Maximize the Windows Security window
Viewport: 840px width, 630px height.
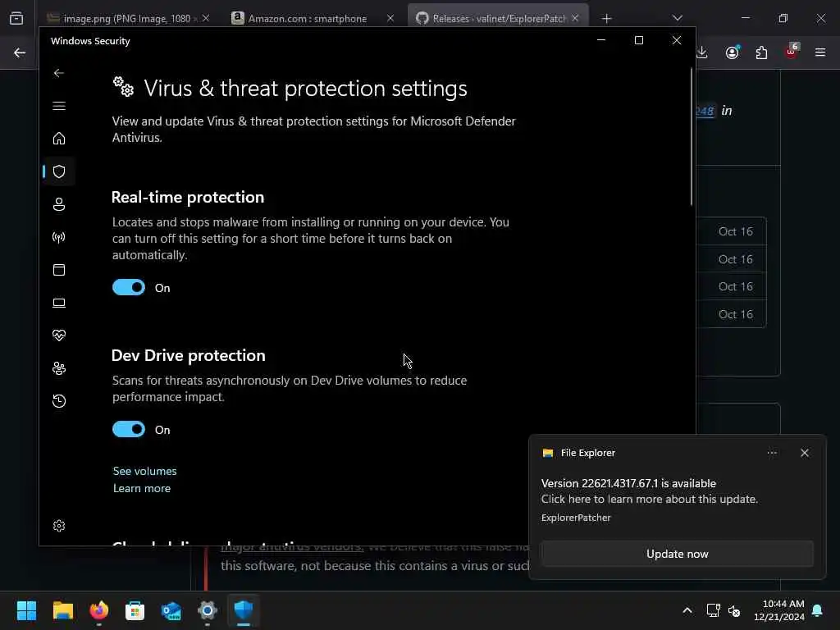tap(638, 40)
